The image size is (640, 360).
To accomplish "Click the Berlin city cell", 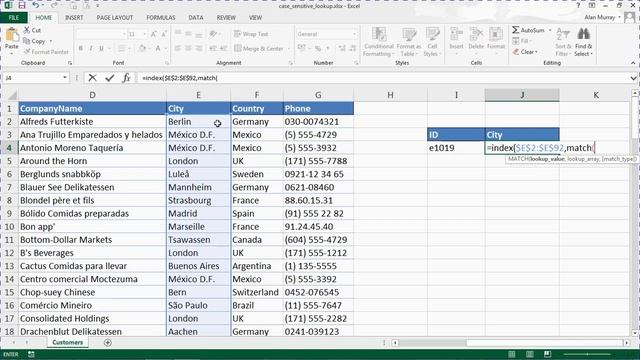I will [198, 122].
